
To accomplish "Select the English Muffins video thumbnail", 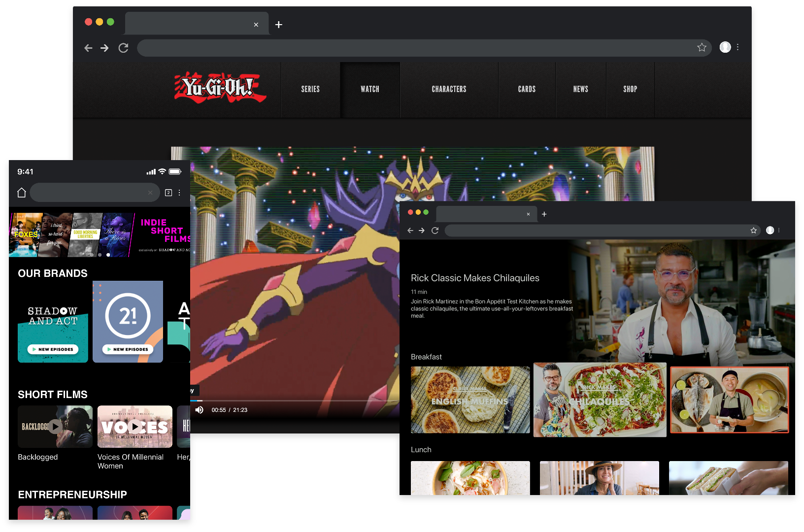I will coord(470,400).
